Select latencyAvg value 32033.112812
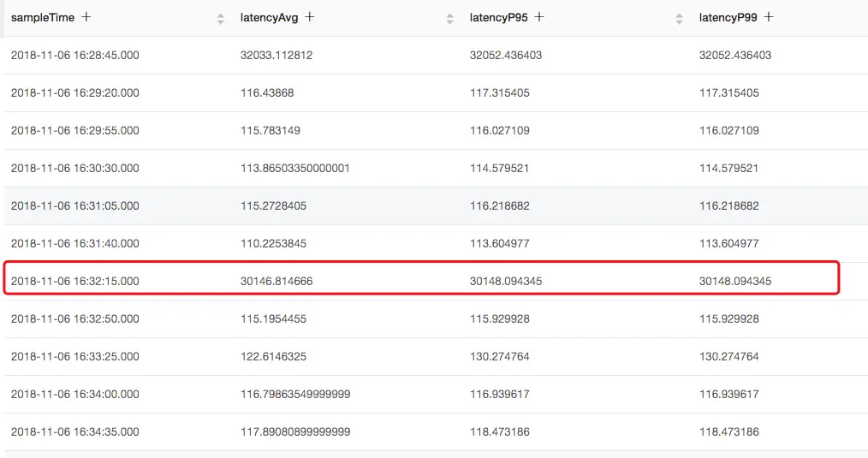This screenshot has width=868, height=458. click(276, 56)
